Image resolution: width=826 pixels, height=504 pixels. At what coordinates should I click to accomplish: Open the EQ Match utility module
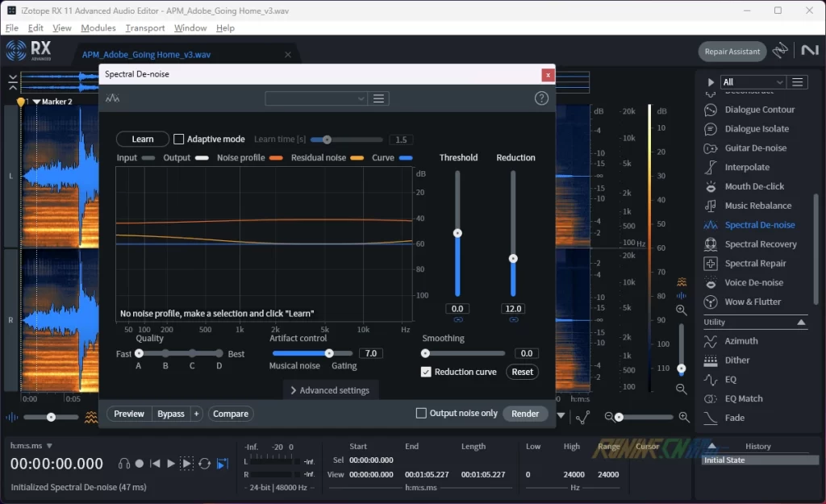(743, 399)
